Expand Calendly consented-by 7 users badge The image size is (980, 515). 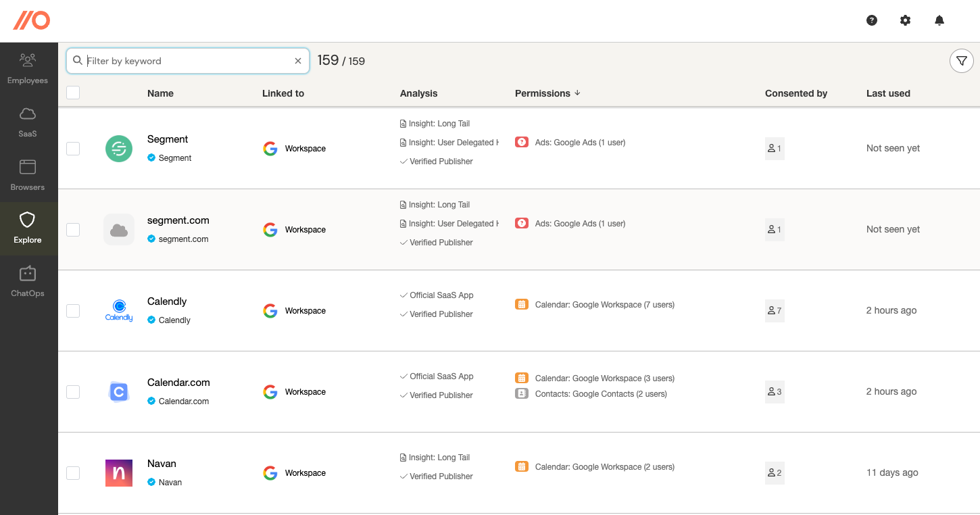[775, 311]
